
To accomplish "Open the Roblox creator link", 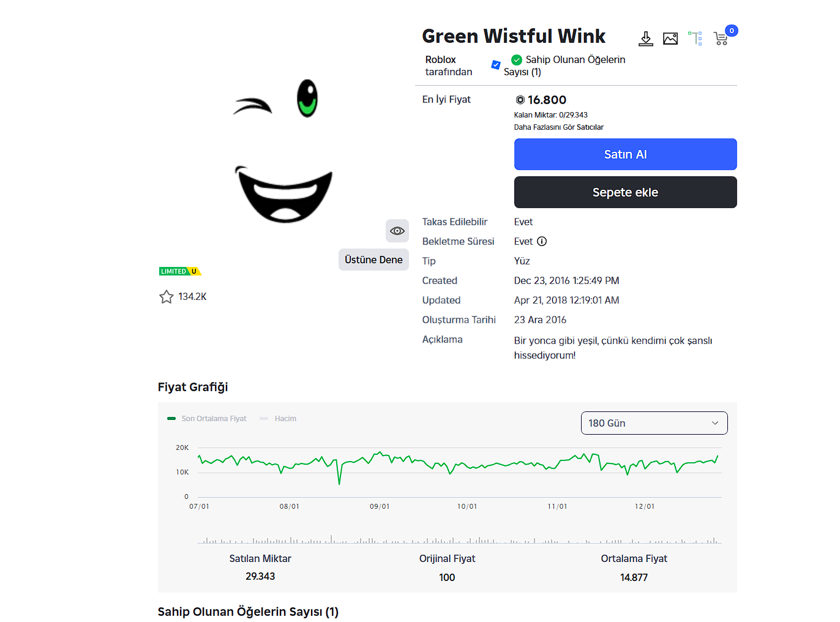I will 440,60.
